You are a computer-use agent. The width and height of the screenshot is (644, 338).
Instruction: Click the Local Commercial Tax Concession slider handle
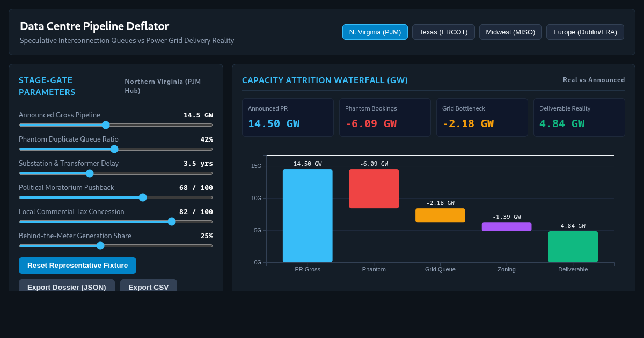point(172,222)
